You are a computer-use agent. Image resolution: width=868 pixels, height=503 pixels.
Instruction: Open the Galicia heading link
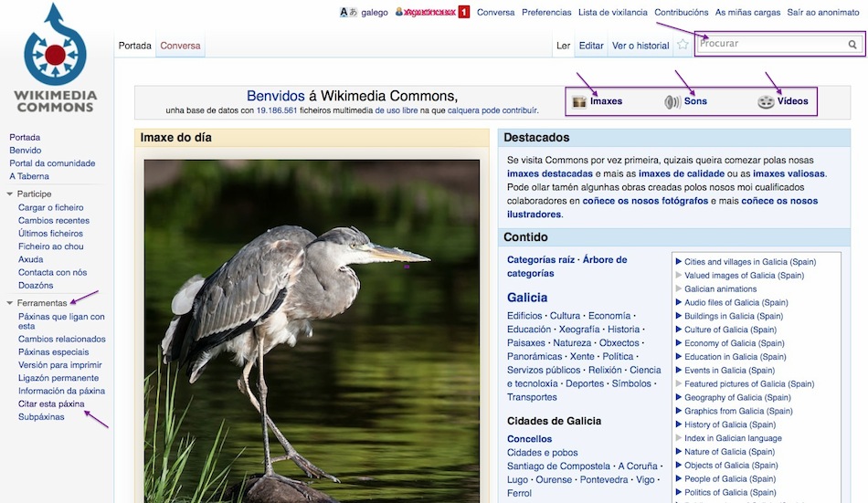click(527, 298)
